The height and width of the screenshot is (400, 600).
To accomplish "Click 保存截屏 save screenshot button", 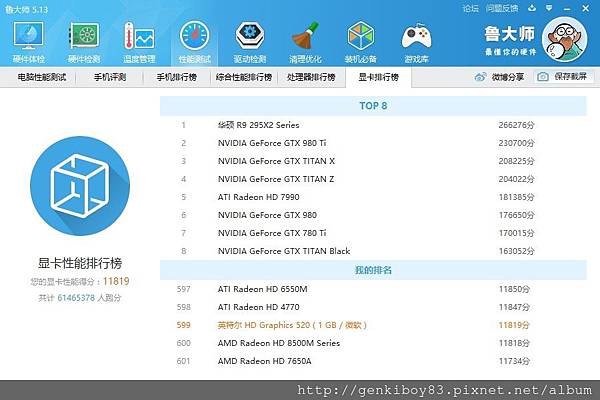I will 564,77.
